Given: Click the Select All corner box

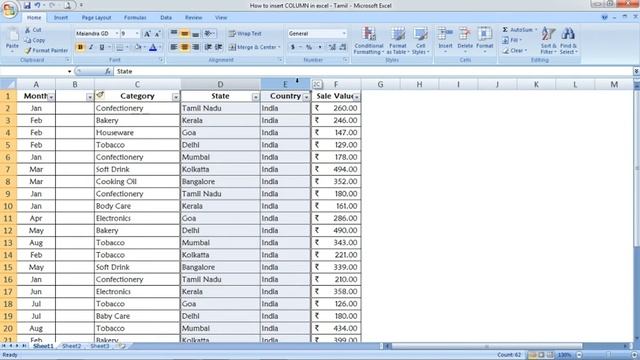Looking at the screenshot, I should pos(8,84).
